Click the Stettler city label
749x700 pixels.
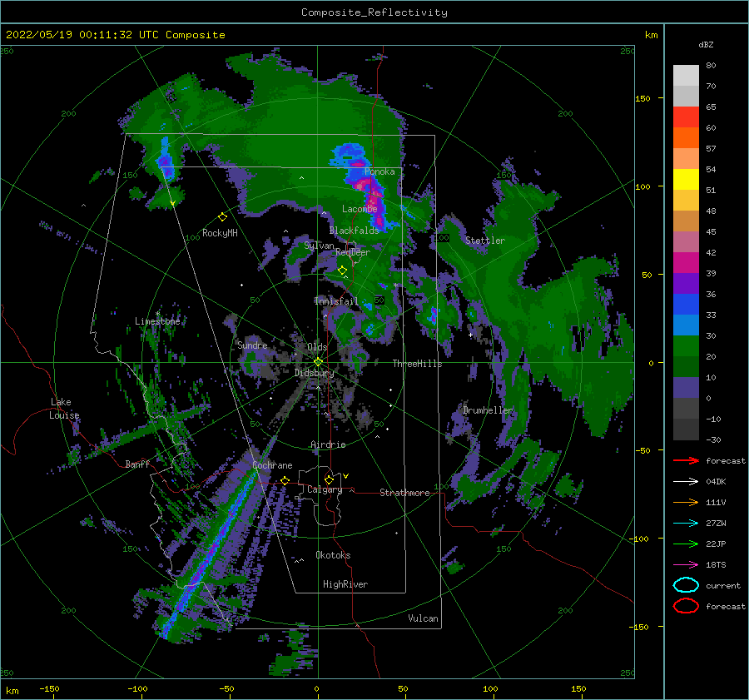485,241
